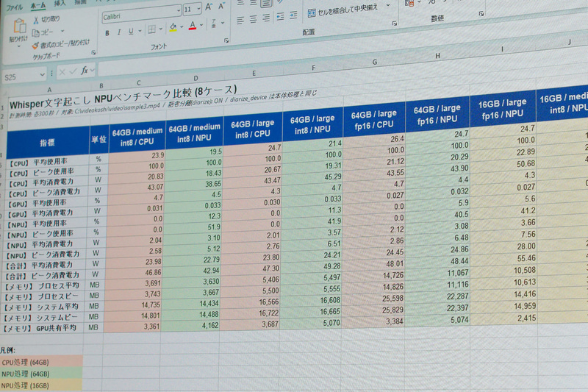Open the File (ファイル) tab
Viewport: 588px width, 392px height.
click(x=14, y=7)
